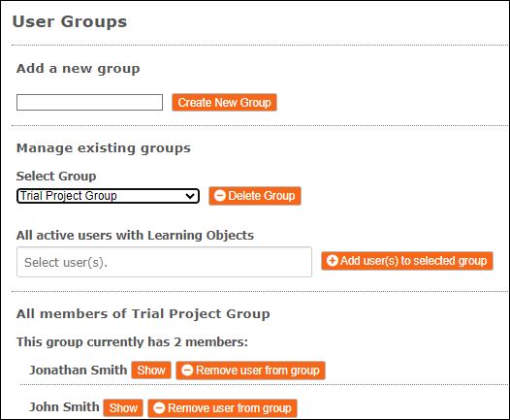Viewport: 510px width, 420px height.
Task: Click the User Groups page heading
Action: [70, 21]
